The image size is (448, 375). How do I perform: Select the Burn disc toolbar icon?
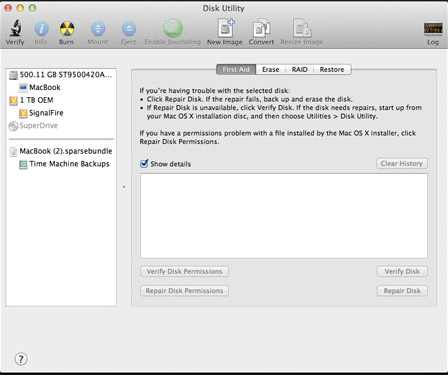point(67,29)
